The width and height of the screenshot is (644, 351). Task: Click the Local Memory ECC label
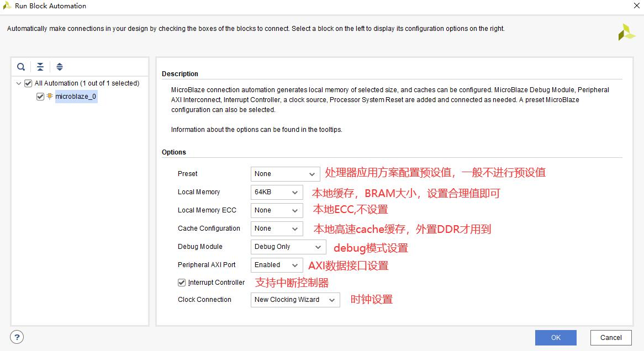tap(207, 210)
